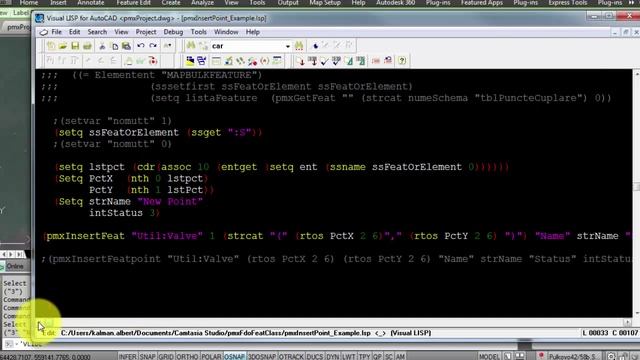The height and width of the screenshot is (360, 640).
Task: Format edit window icon
Action: click(349, 61)
